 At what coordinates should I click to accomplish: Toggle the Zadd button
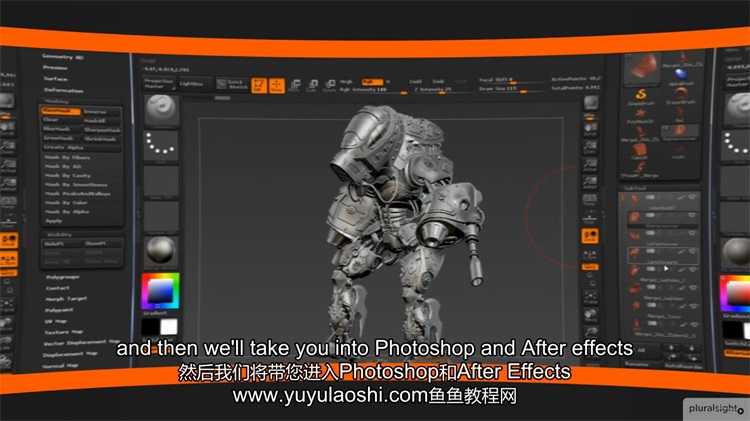click(415, 82)
